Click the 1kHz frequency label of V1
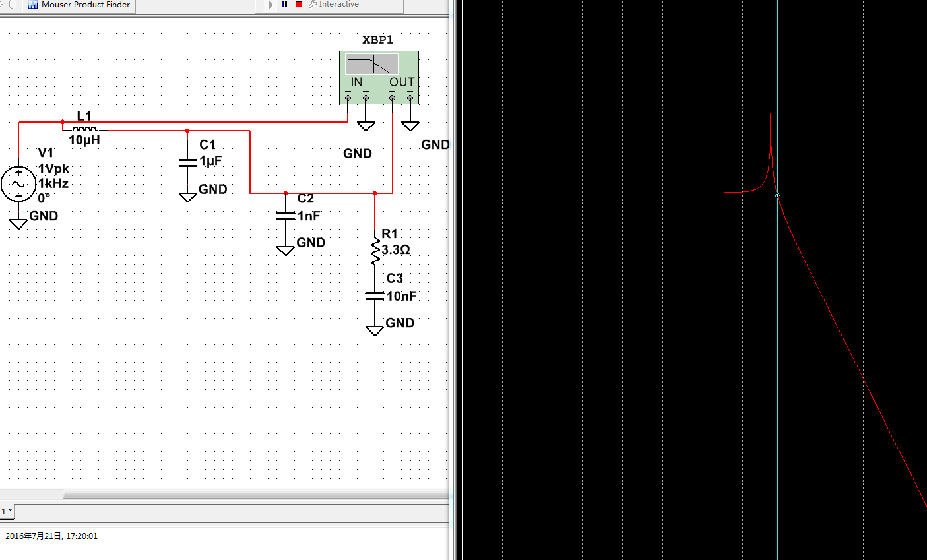Viewport: 927px width, 560px height. click(53, 183)
